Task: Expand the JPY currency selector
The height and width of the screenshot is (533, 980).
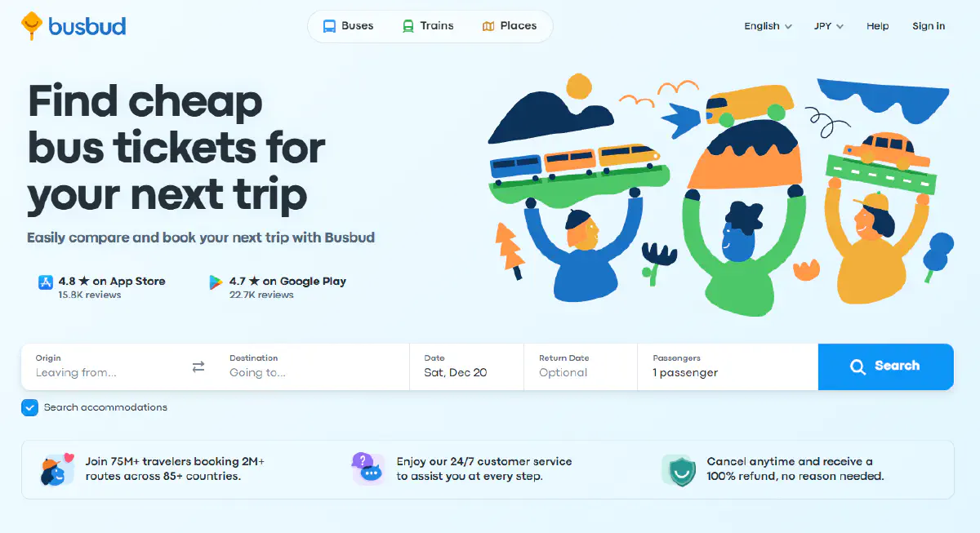Action: 828,26
